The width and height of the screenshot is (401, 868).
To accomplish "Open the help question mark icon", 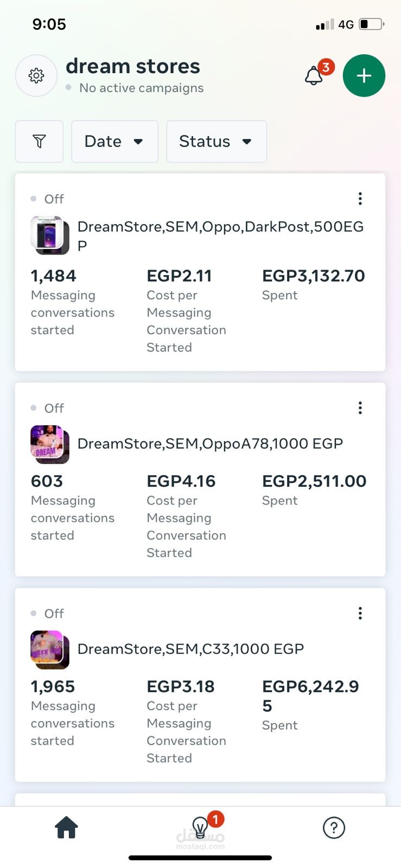I will 334,828.
